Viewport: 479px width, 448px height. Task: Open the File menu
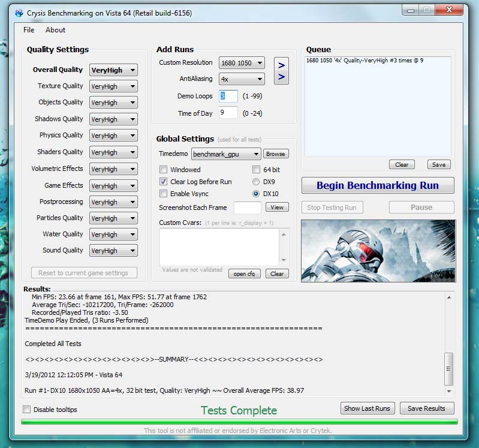(x=29, y=30)
